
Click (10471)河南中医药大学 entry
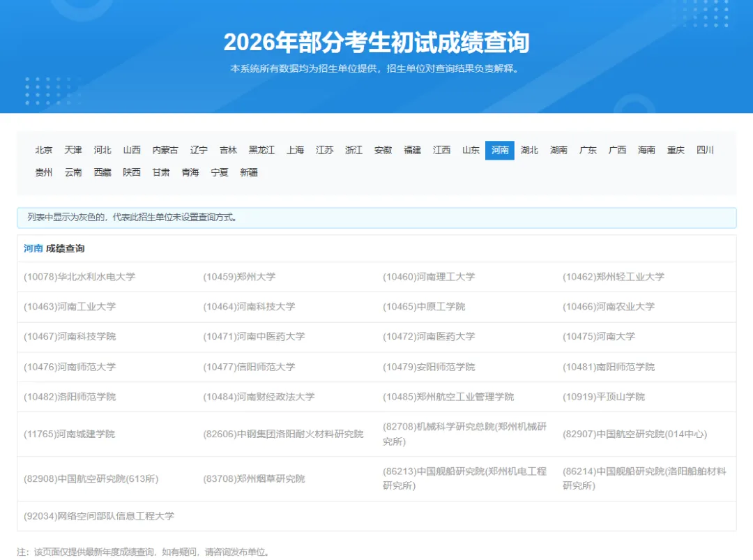pos(254,337)
